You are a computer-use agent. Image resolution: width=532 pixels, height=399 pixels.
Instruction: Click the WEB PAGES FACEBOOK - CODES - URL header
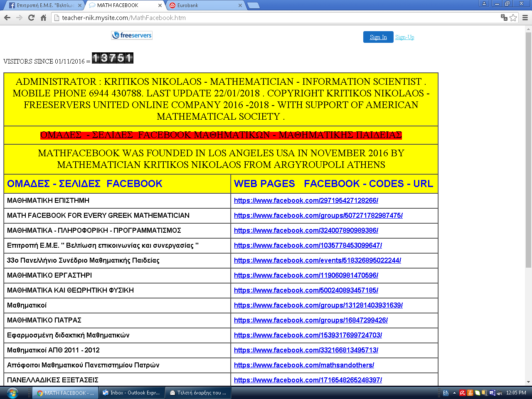[x=334, y=184]
